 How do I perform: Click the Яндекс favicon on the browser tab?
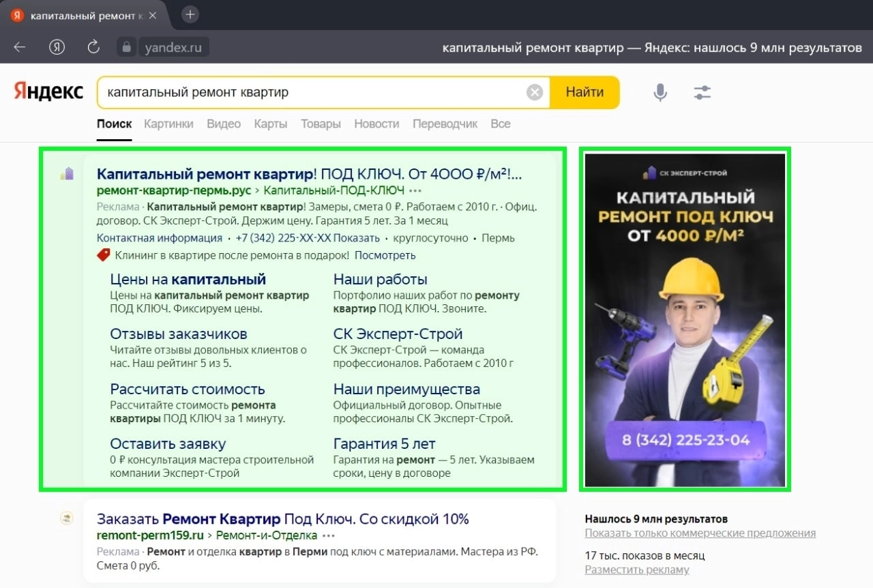[17, 15]
